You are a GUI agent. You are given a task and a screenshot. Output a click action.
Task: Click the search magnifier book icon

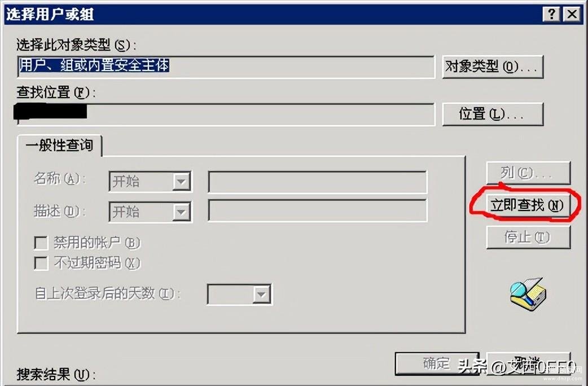(x=528, y=294)
